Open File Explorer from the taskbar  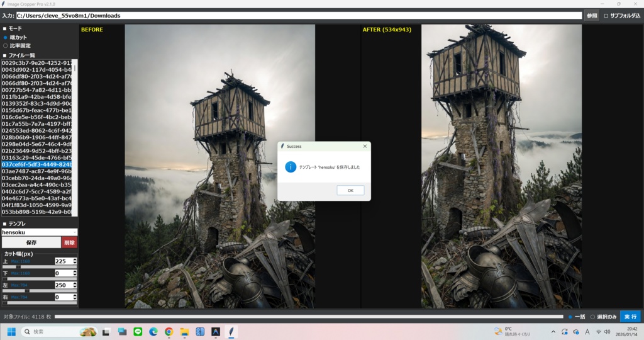click(184, 332)
